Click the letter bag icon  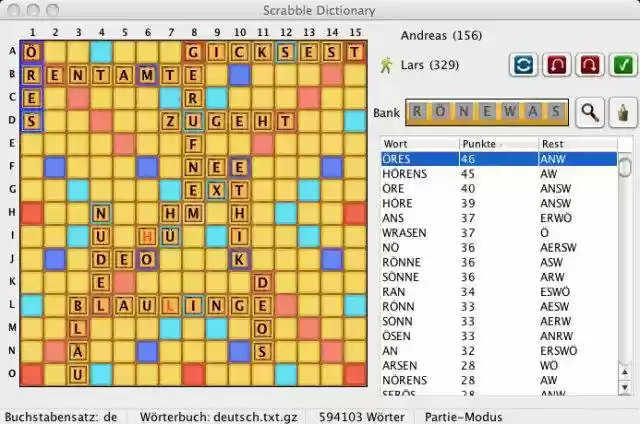pos(623,112)
